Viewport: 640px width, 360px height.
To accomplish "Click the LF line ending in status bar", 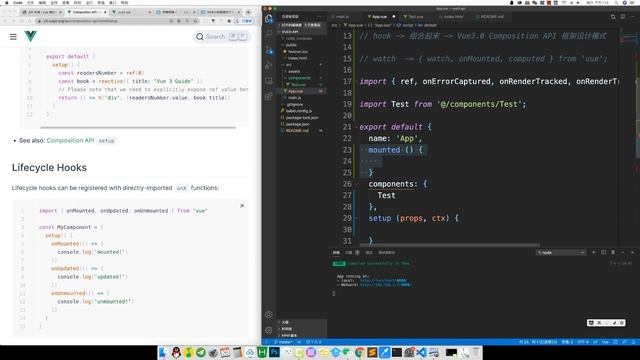I will point(595,342).
